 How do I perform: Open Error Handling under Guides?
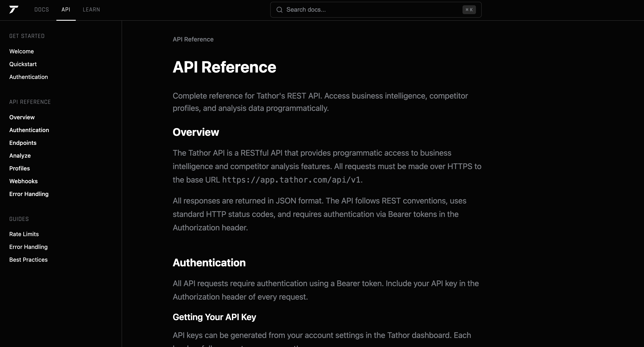pos(28,247)
